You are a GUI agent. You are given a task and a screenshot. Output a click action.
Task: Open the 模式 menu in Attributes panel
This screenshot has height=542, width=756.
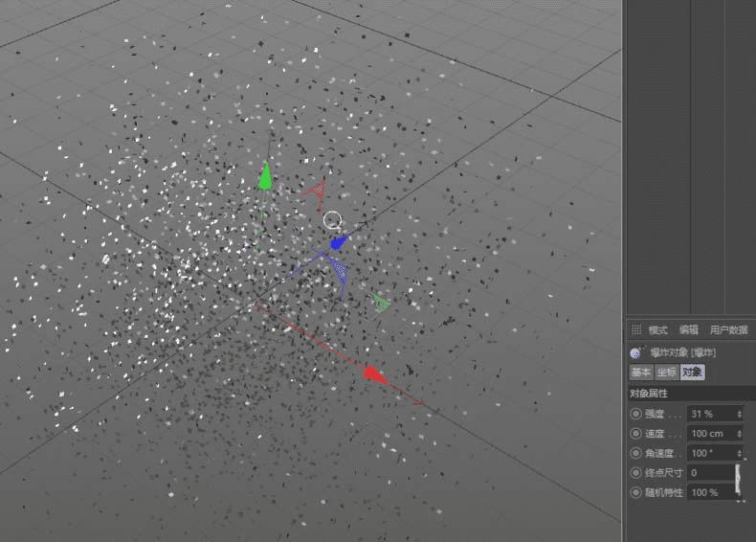click(x=657, y=330)
